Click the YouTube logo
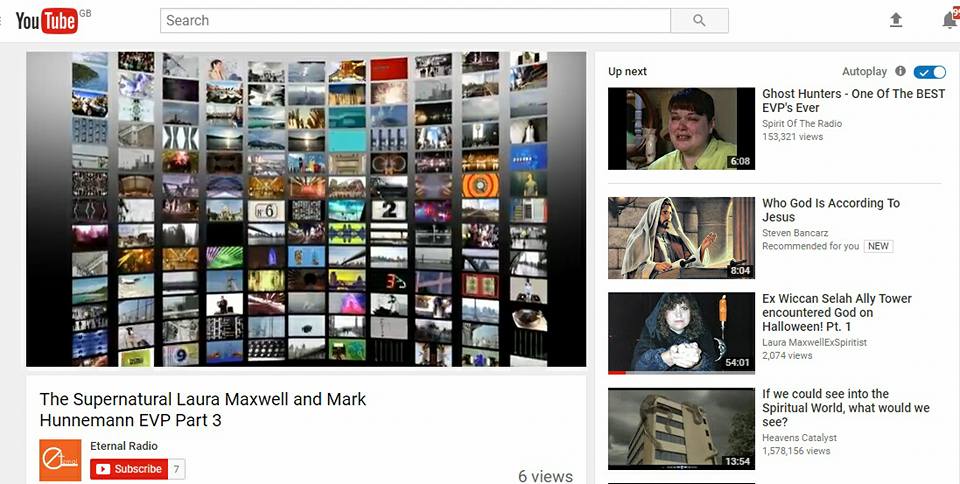The width and height of the screenshot is (960, 484). point(47,20)
